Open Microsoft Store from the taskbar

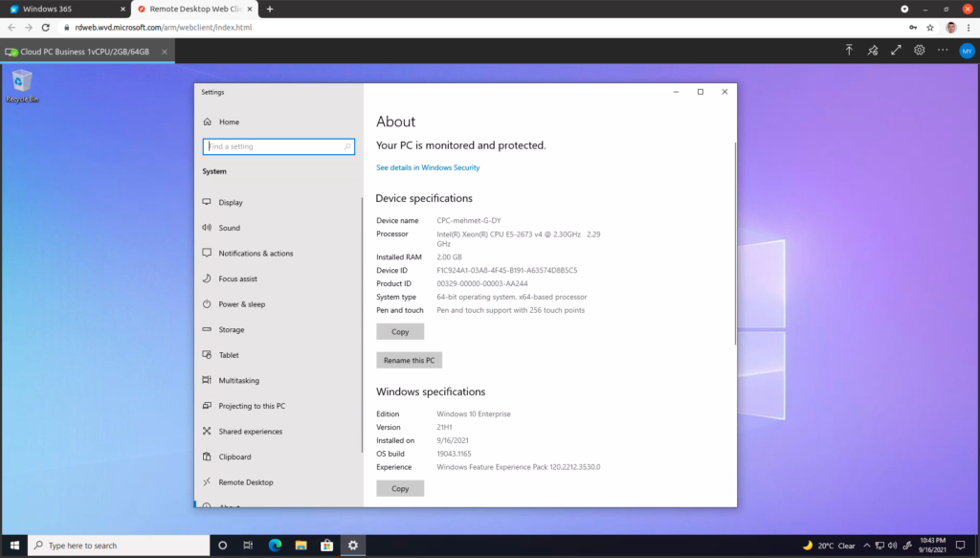[327, 546]
